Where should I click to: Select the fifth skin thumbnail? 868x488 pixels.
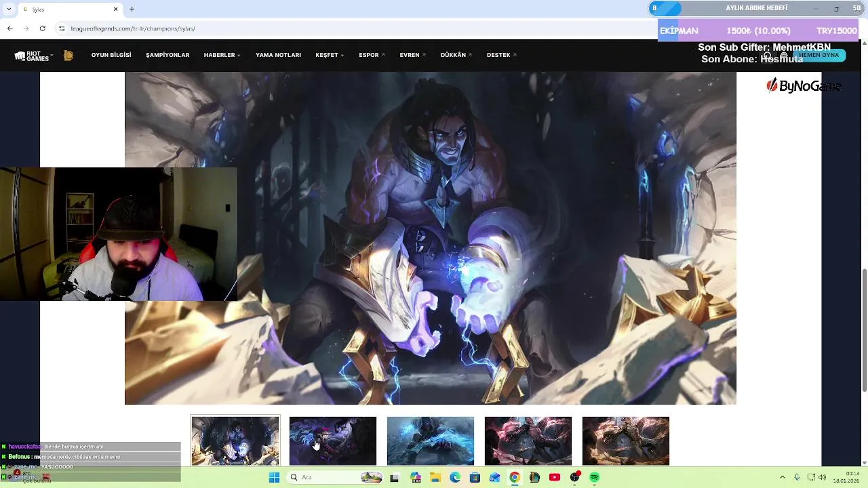tap(626, 441)
